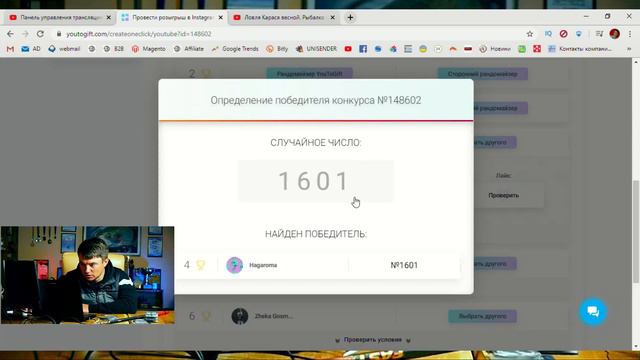Switch to the Панель управления трансляции tab
Image resolution: width=640 pixels, height=360 pixels.
coord(59,18)
